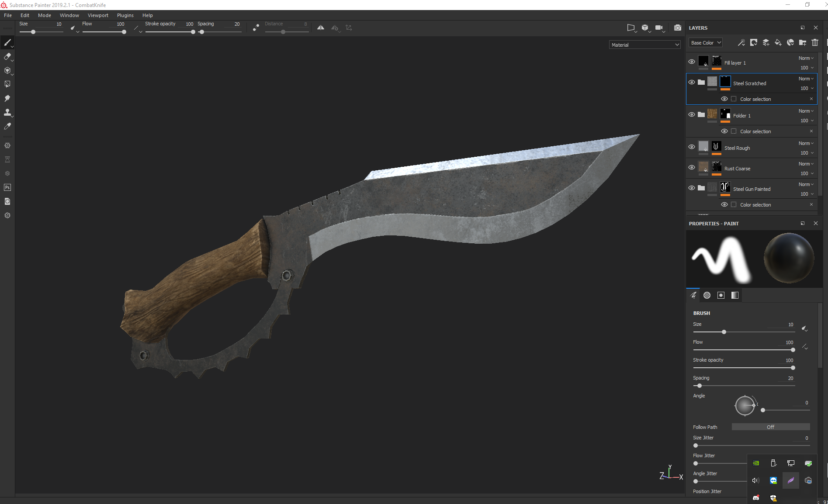This screenshot has width=828, height=504.
Task: Click the Discord icon in system tray
Action: (756, 498)
